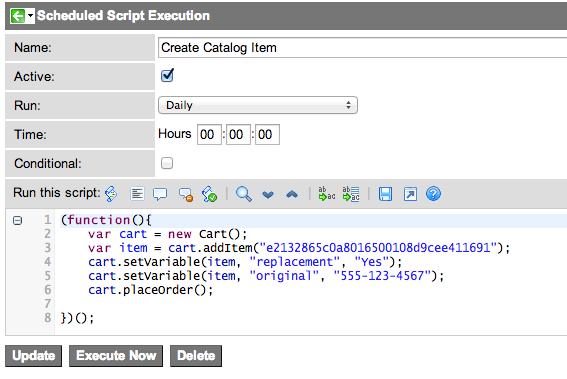Viewport: 567px width, 379px height.
Task: Click the replace icon
Action: pyautogui.click(x=327, y=194)
